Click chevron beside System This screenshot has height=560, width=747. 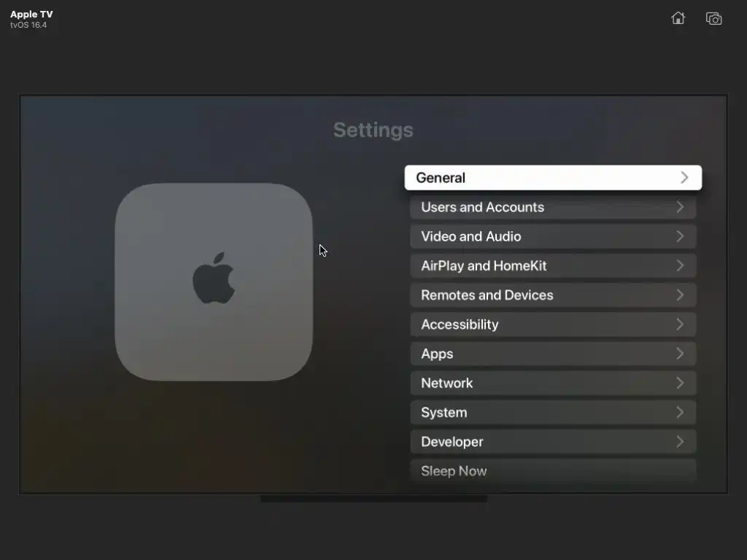point(681,413)
